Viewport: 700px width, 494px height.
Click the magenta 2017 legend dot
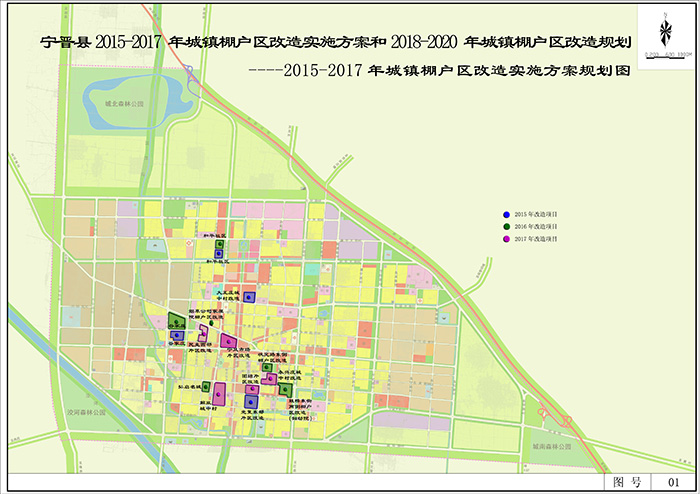coord(507,240)
